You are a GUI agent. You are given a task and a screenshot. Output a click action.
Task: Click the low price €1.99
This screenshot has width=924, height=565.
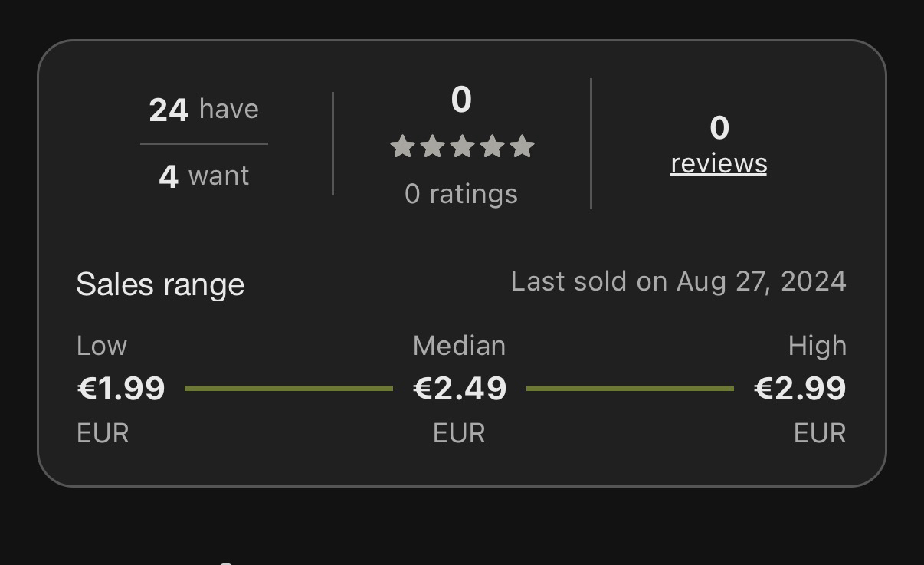[121, 389]
